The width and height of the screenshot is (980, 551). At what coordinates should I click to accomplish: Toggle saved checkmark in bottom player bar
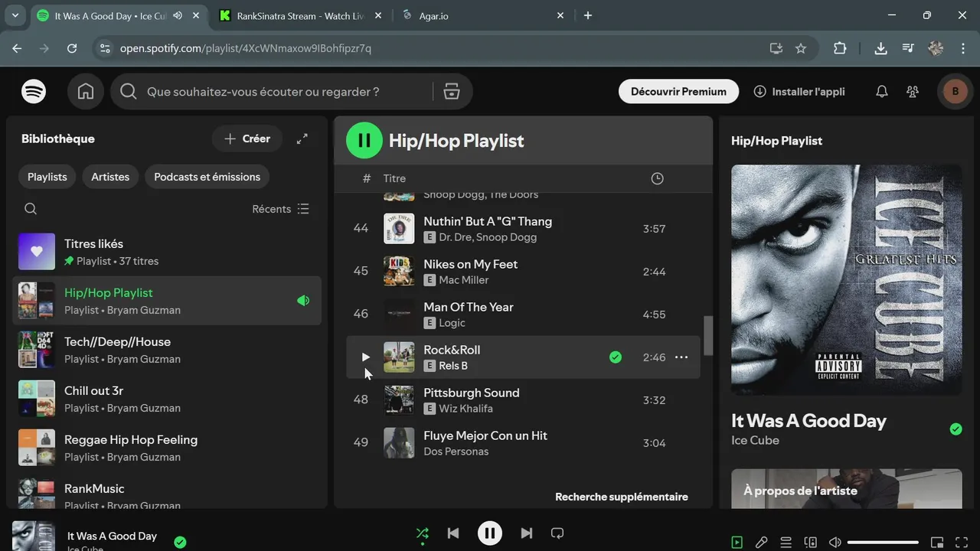180,543
